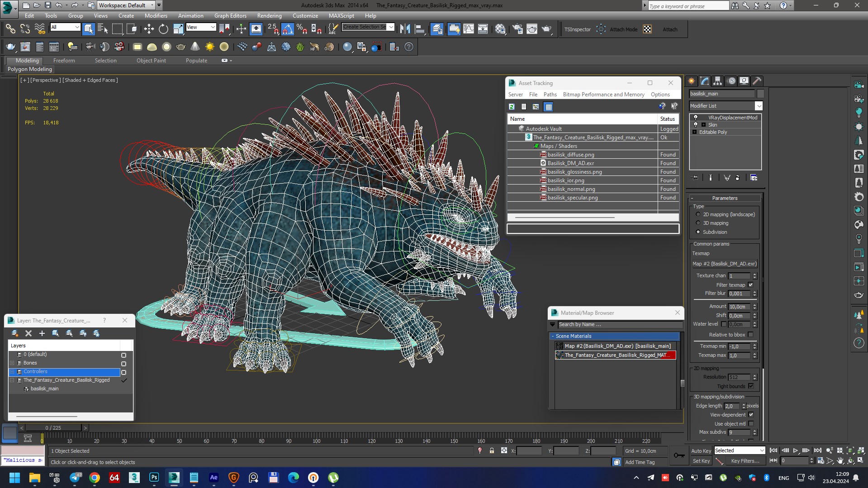Expand Editable Poly sub-object levels
This screenshot has height=488, width=868.
[x=695, y=132]
